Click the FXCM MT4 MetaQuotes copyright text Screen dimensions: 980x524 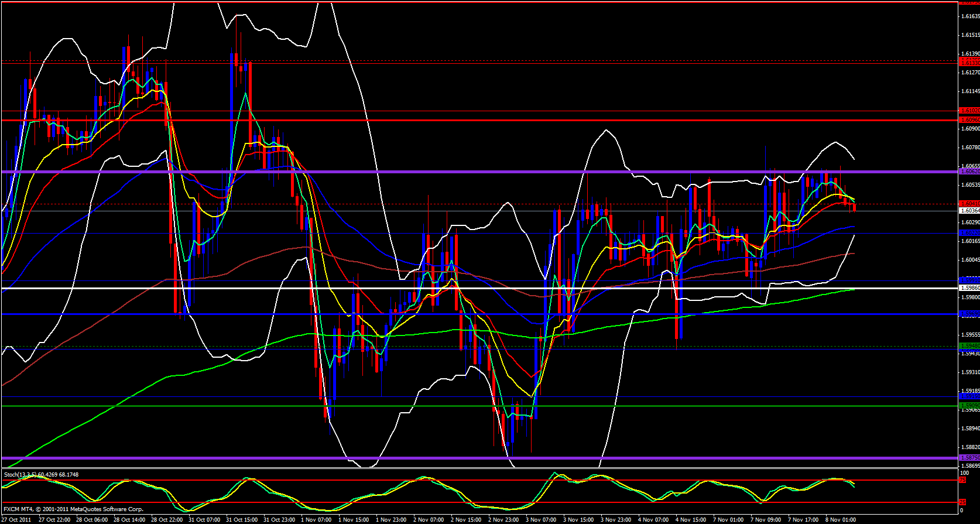pos(73,509)
